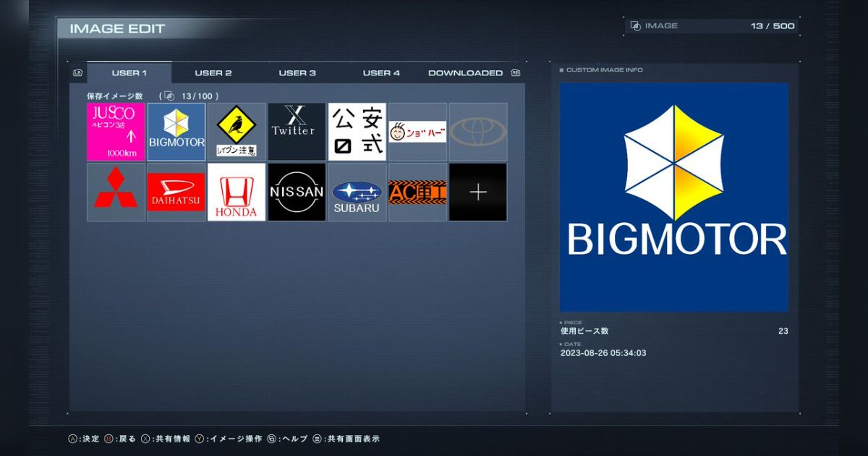Select the HONDA logo emblem
Screen dimensions: 868x456
pos(237,192)
